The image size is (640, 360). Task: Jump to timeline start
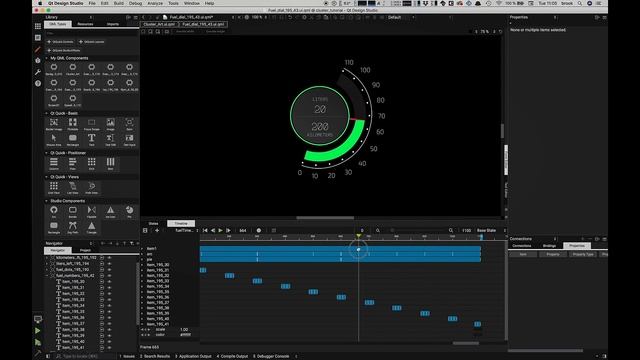click(x=205, y=231)
